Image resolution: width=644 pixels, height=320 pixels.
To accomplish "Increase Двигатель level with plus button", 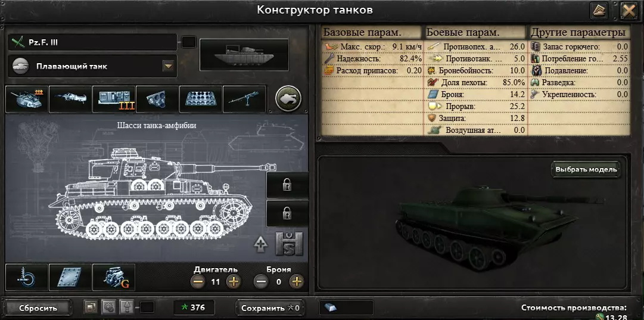I will point(234,282).
